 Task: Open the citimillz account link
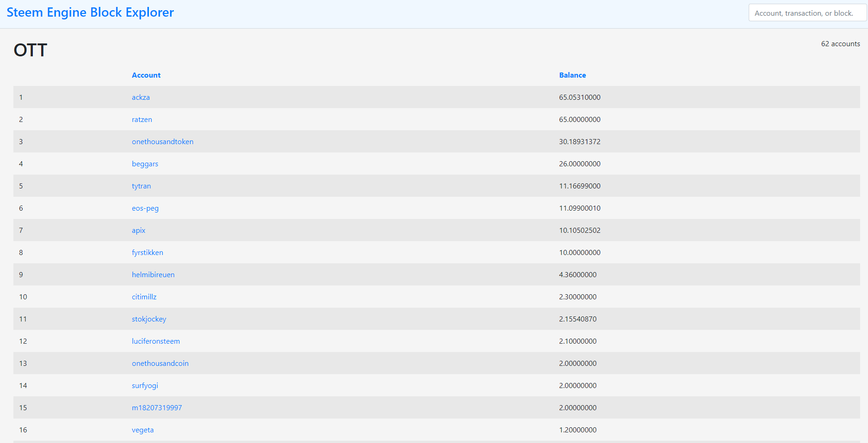[x=144, y=297]
